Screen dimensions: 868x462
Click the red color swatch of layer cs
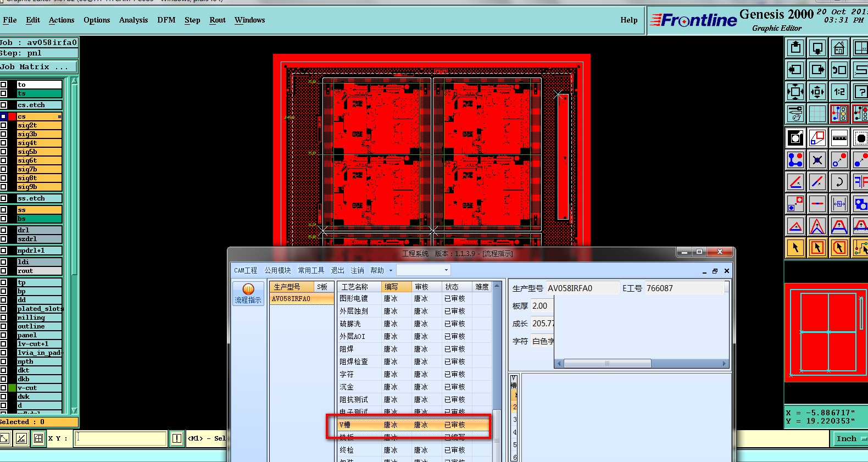coord(12,116)
